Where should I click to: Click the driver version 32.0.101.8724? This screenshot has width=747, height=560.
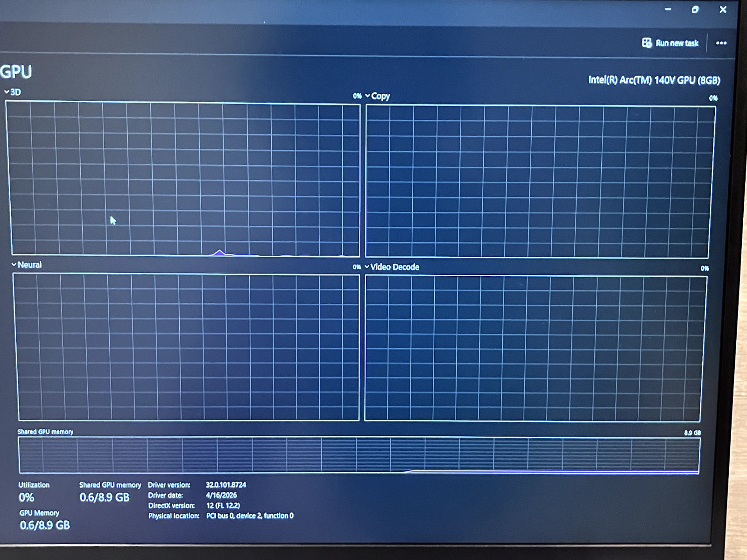[226, 485]
